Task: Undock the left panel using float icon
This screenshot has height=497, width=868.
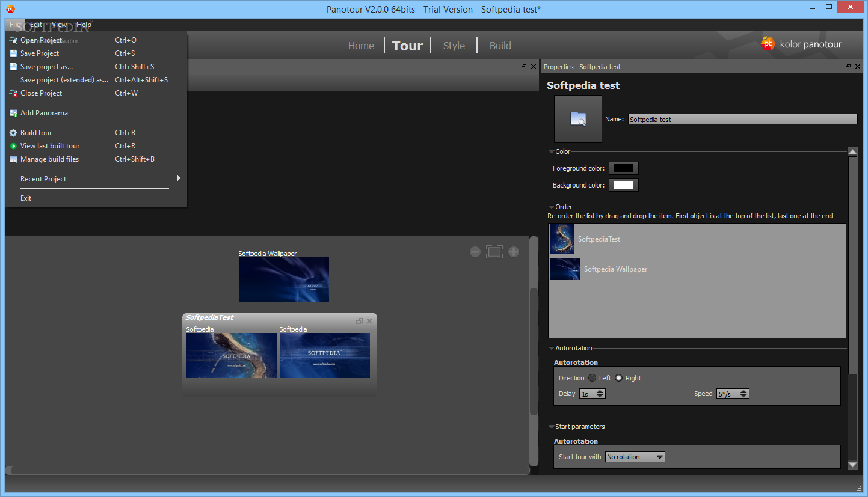Action: pos(524,67)
